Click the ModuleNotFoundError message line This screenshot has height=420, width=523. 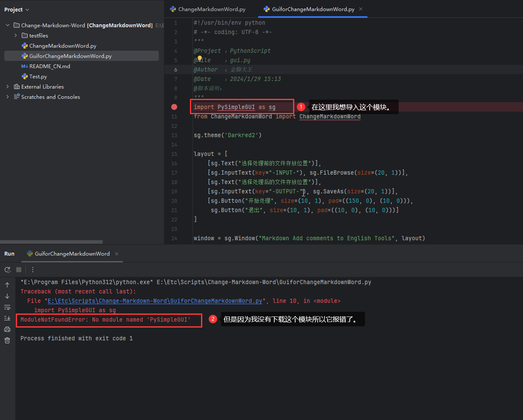pos(106,319)
